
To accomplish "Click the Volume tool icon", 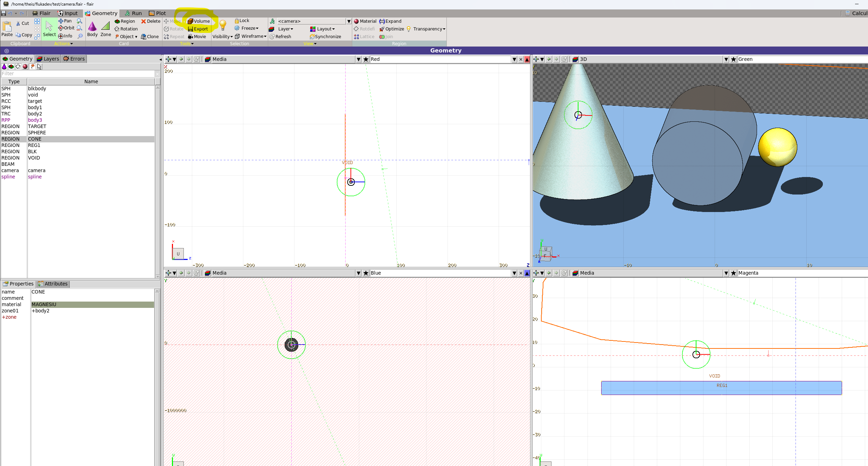I will pos(190,21).
